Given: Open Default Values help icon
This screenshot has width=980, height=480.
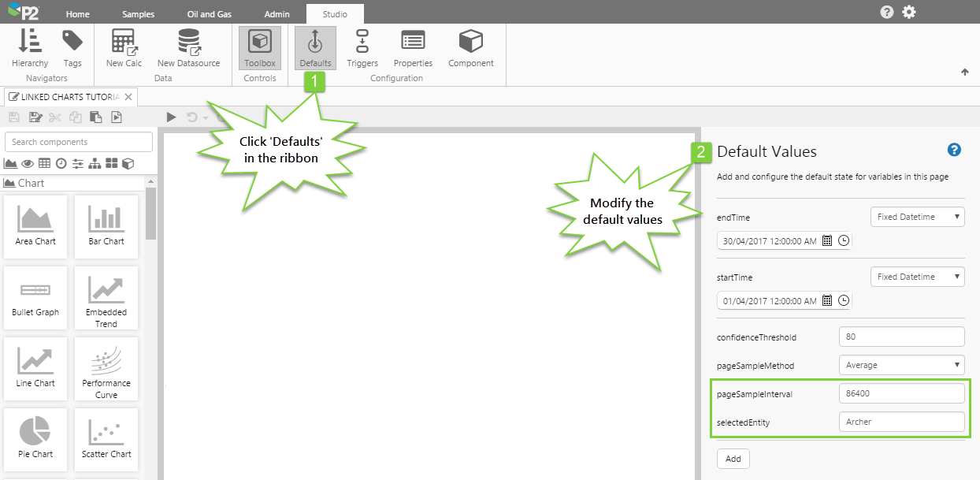Looking at the screenshot, I should click(x=955, y=150).
